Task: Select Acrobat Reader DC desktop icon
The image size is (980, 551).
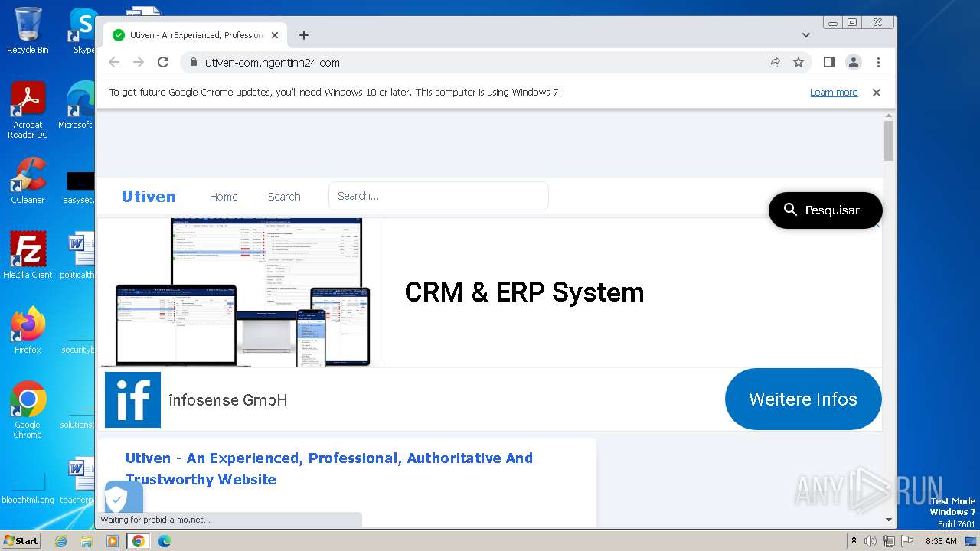Action: coord(28,110)
